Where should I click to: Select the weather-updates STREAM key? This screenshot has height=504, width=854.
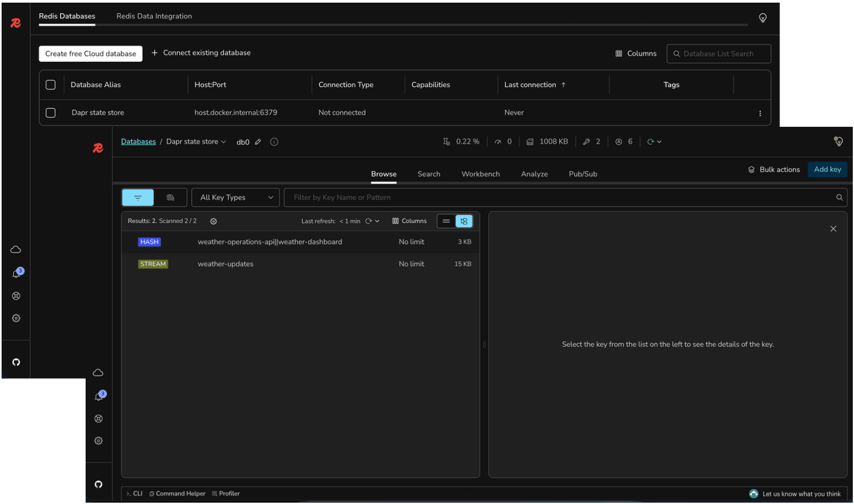(x=301, y=264)
